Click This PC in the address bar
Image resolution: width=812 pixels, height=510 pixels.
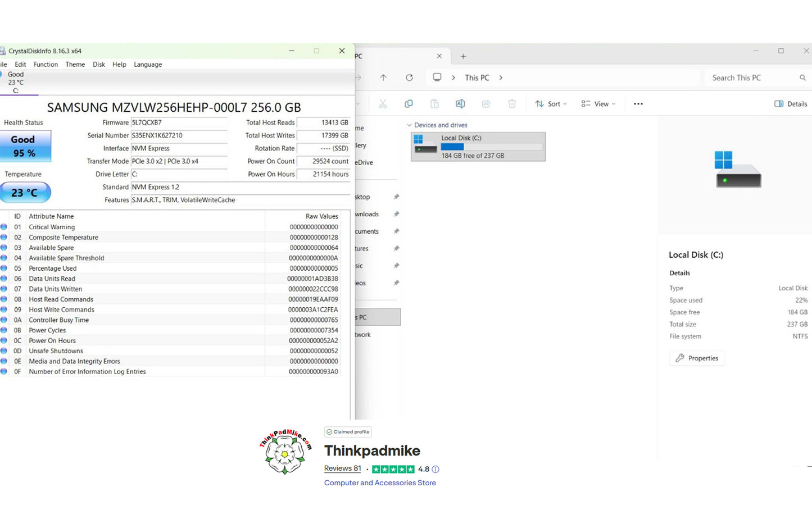click(477, 78)
